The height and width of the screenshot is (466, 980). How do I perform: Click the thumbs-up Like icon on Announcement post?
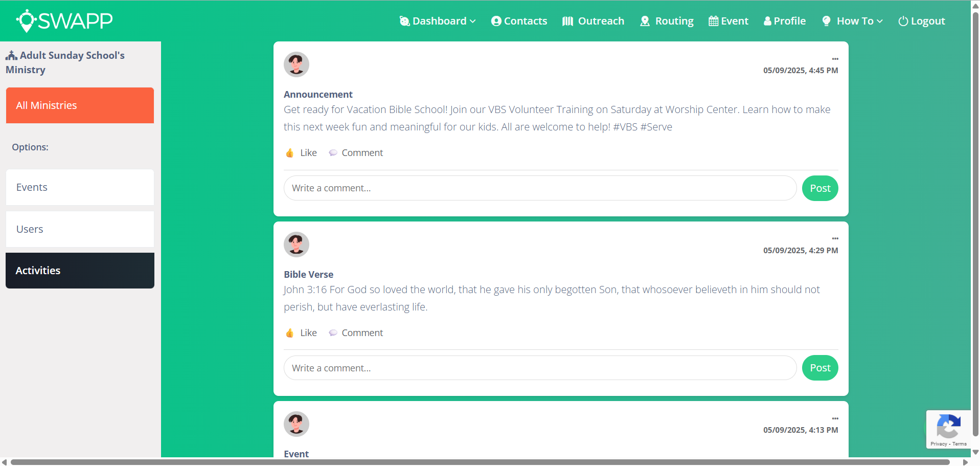click(x=290, y=153)
